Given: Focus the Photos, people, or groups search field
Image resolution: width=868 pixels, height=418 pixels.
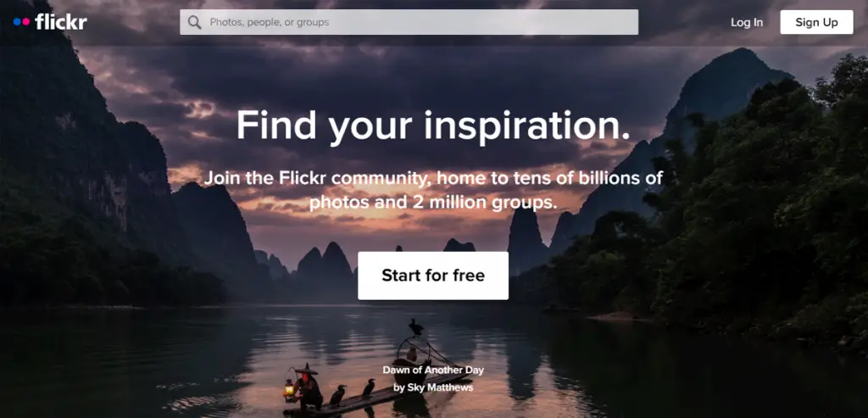Looking at the screenshot, I should (409, 22).
